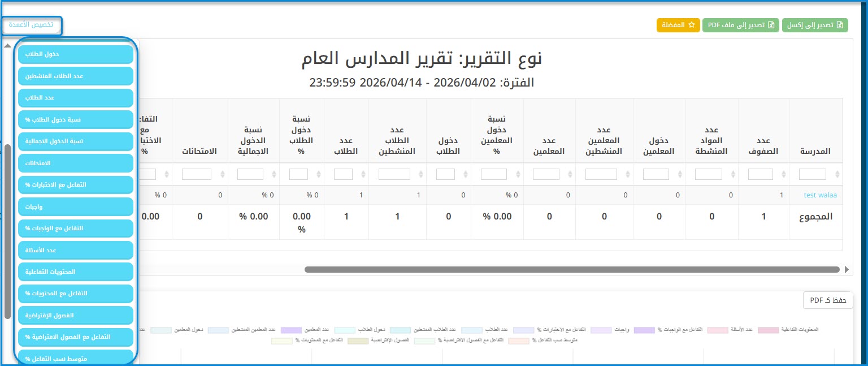This screenshot has width=868, height=366.
Task: Click sort arrows in الامتحانات column
Action: 222,174
